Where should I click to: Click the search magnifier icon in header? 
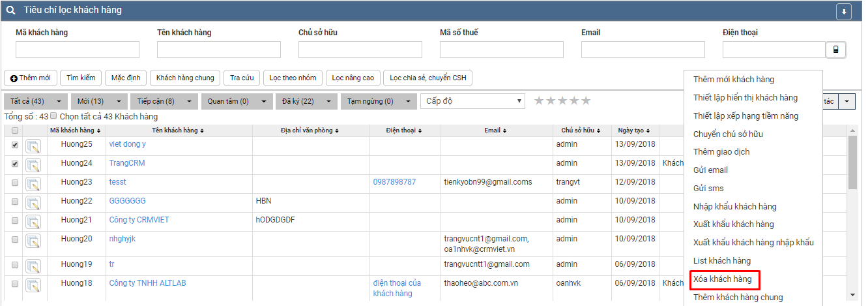pos(11,10)
